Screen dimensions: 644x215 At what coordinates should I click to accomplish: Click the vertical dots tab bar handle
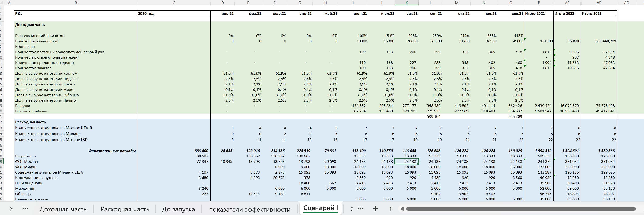pyautogui.click(x=390, y=209)
